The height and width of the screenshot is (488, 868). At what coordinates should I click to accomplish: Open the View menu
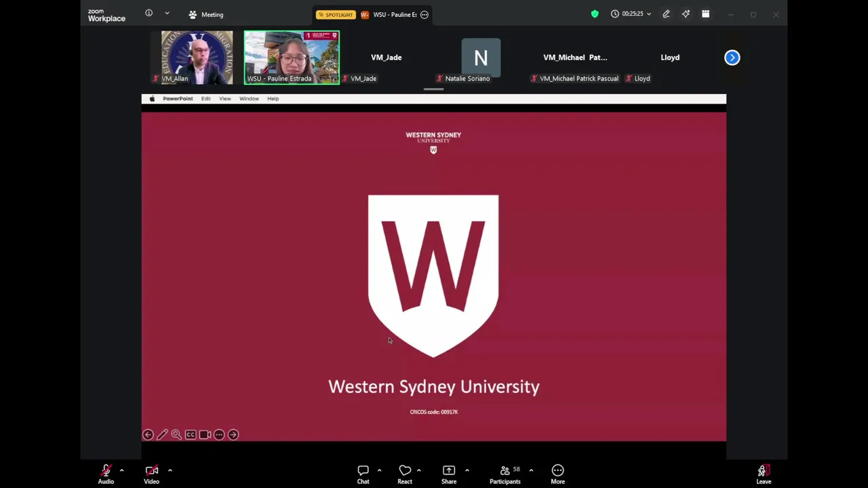click(224, 99)
